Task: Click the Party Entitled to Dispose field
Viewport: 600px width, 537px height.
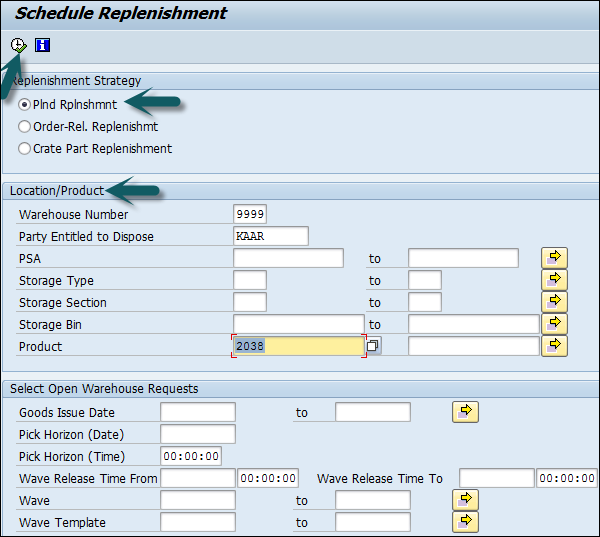Action: pyautogui.click(x=270, y=236)
